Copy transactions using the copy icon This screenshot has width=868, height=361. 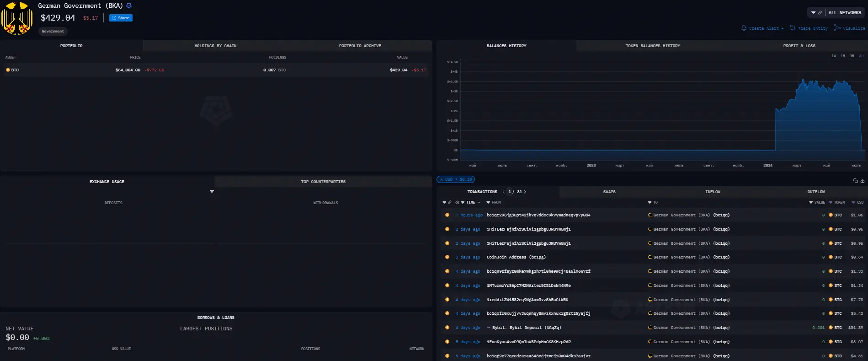856,181
